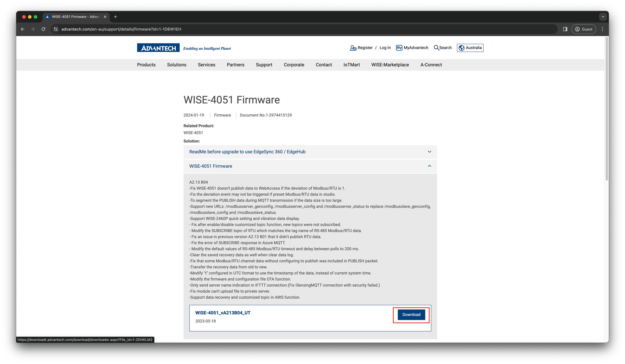Viewport: 625px width, 364px height.
Task: Select Products in the navigation bar
Action: coord(146,64)
